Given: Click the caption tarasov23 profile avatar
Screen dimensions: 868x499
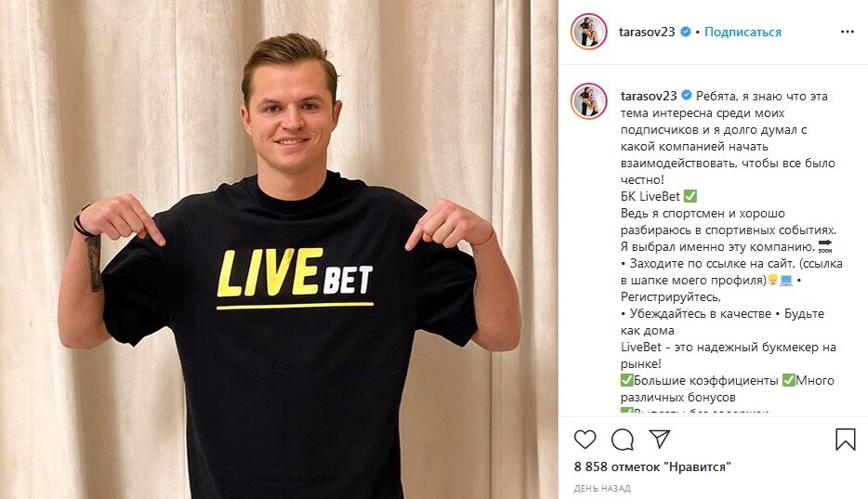Looking at the screenshot, I should tap(588, 101).
